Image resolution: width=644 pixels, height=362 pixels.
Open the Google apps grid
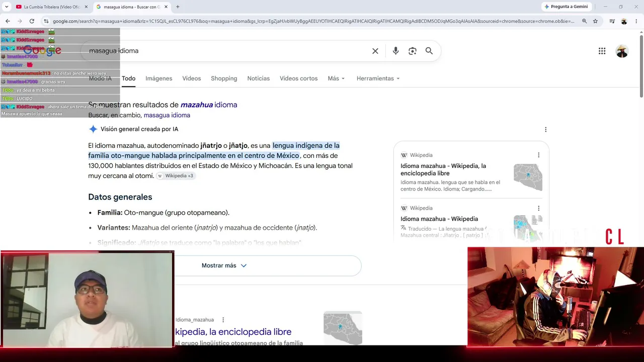tap(602, 51)
